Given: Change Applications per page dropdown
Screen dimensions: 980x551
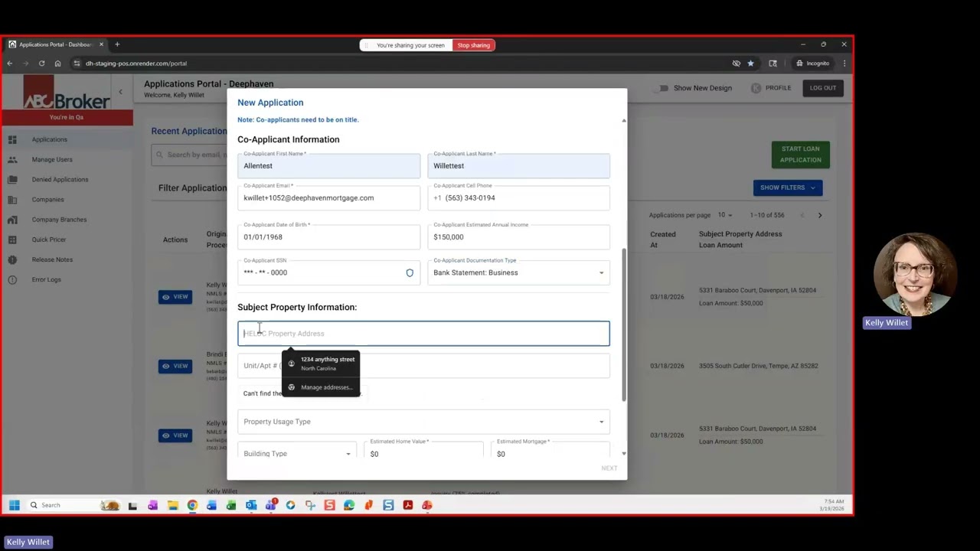Looking at the screenshot, I should click(x=725, y=215).
